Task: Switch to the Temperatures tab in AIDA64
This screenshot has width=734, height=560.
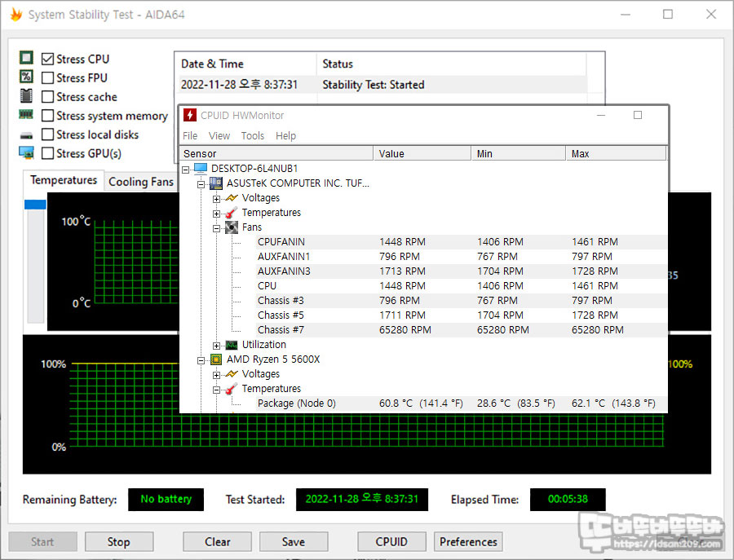Action: (x=64, y=180)
